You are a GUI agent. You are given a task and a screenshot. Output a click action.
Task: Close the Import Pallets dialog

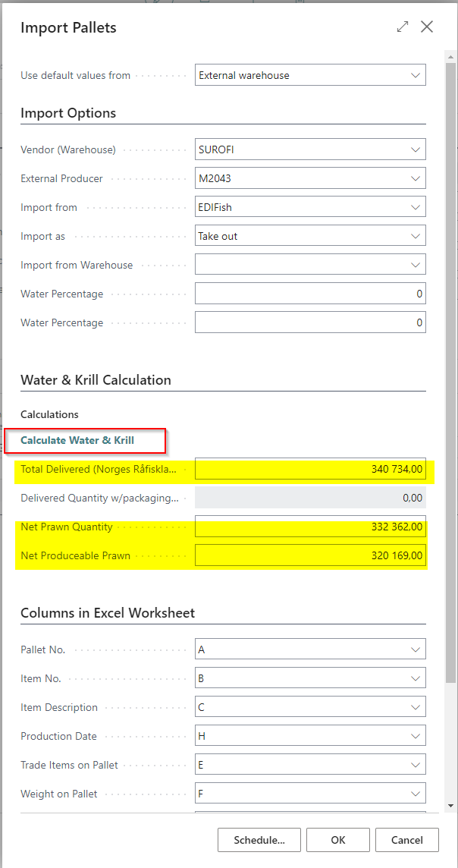click(x=427, y=27)
